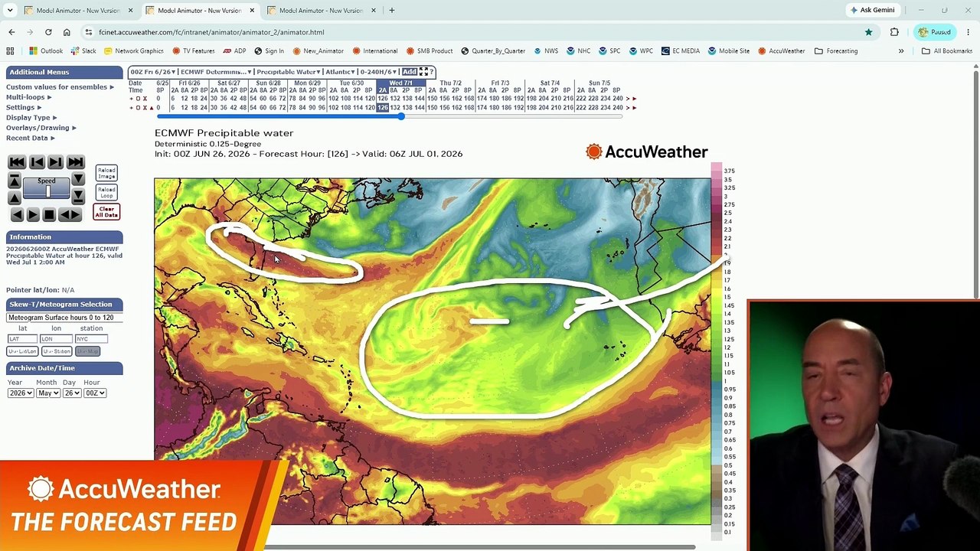Increase loop speed one step

[x=15, y=198]
